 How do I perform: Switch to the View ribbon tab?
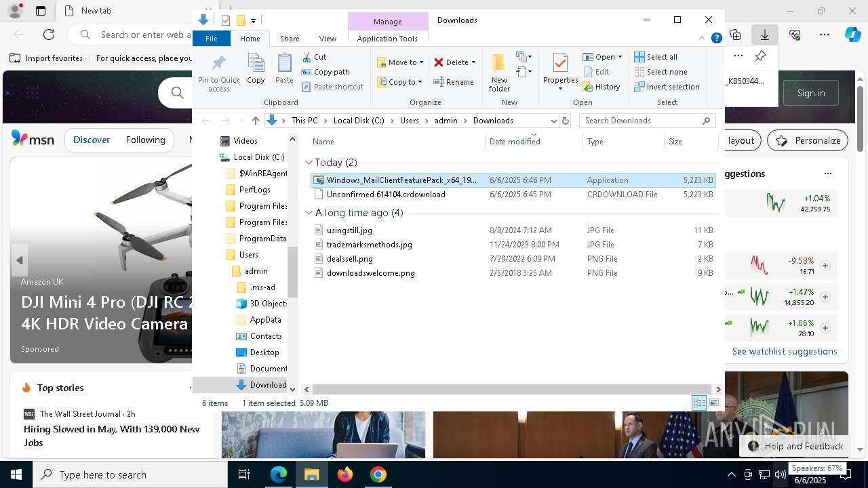click(x=328, y=39)
